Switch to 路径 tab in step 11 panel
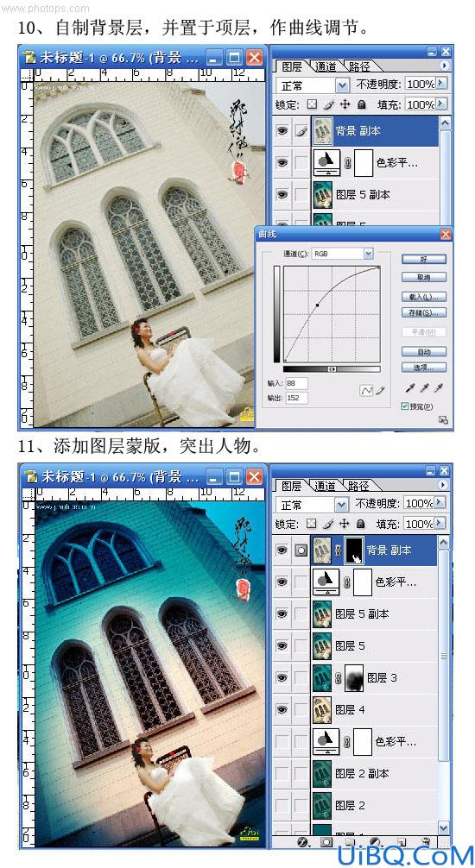The height and width of the screenshot is (868, 475). (359, 486)
